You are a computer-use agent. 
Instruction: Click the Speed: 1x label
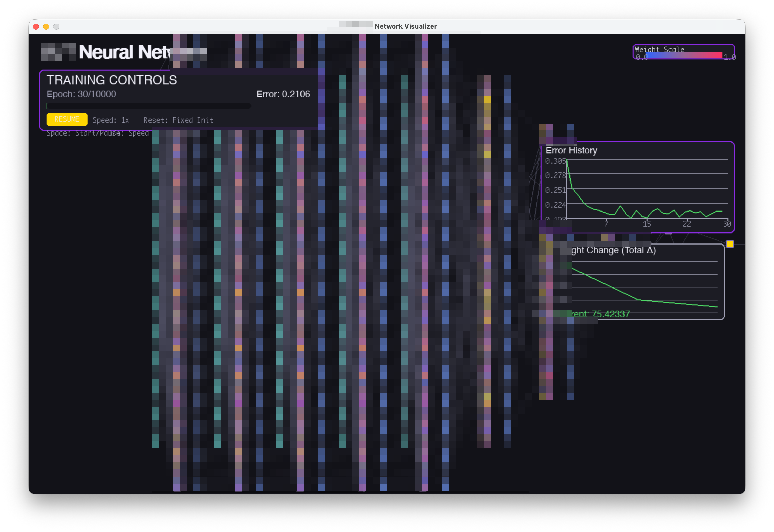[110, 120]
